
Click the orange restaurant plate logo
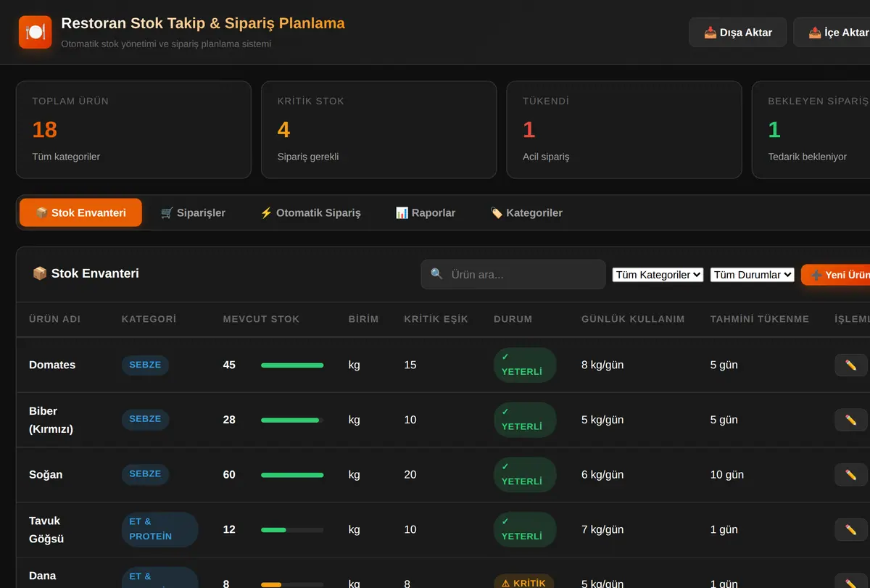click(x=36, y=32)
